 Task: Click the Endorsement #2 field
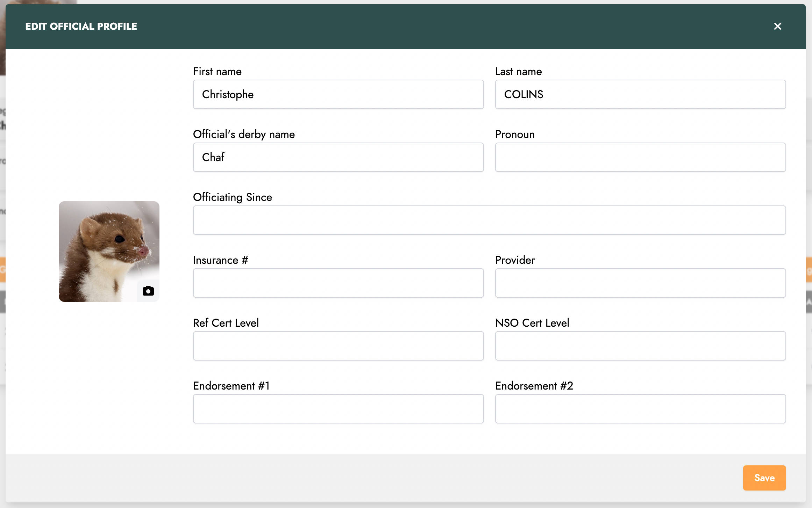tap(641, 409)
